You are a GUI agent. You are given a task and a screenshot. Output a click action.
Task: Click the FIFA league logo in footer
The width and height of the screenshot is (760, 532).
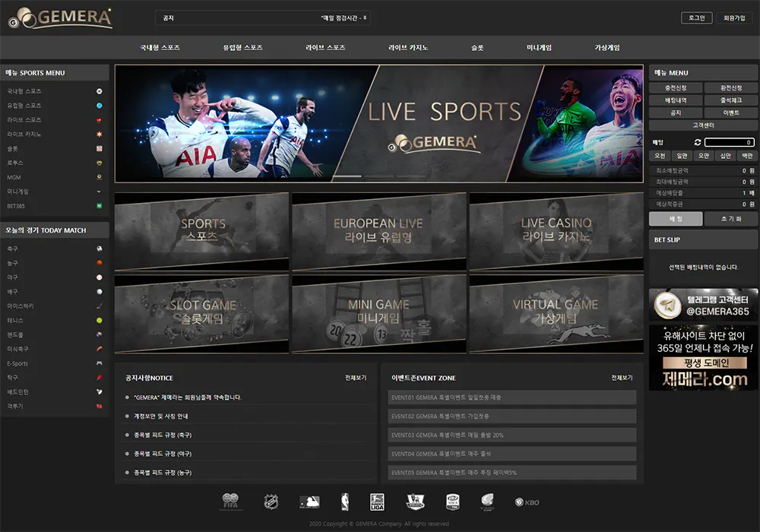(x=230, y=502)
